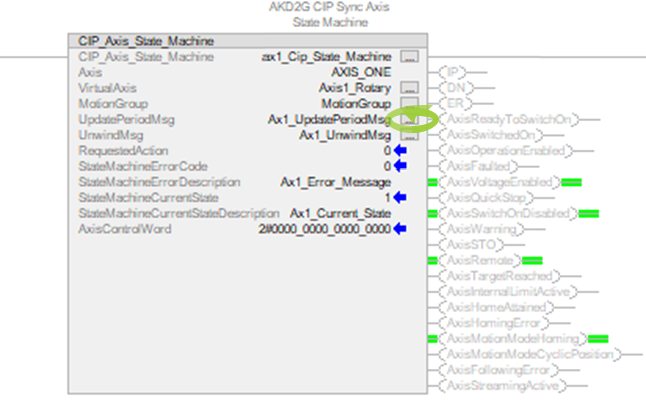Select the AxisRemote output coil
Screen dimensions: 646x418
[x=480, y=260]
